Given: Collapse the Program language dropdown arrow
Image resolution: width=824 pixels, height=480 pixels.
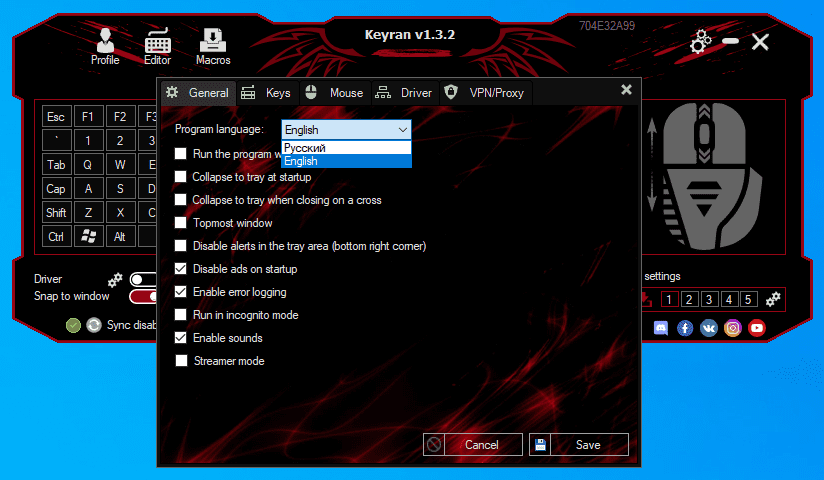Looking at the screenshot, I should click(x=403, y=130).
